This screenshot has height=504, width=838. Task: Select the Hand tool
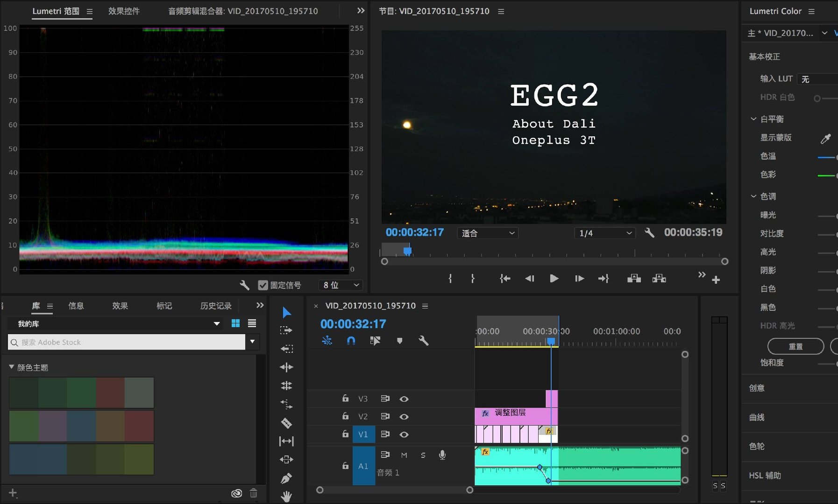point(286,496)
